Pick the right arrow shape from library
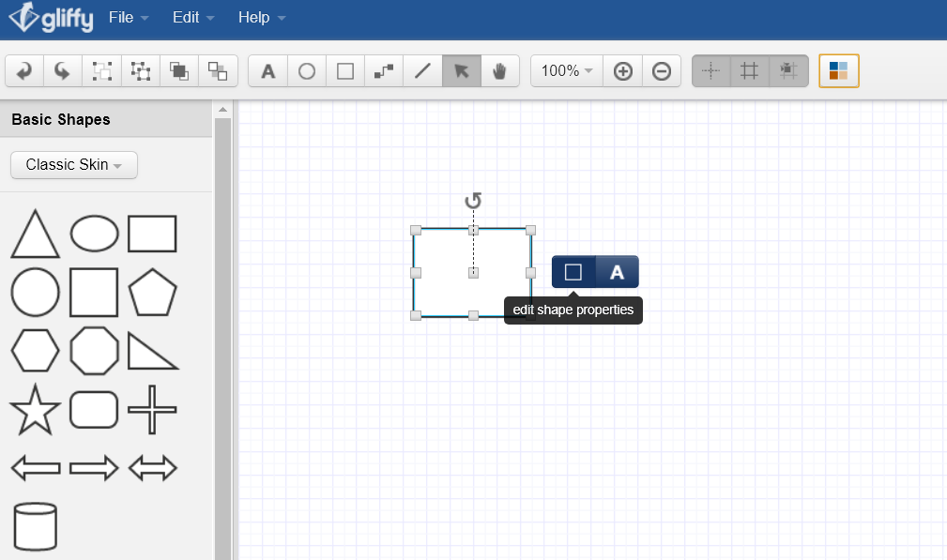This screenshot has height=560, width=947. pyautogui.click(x=94, y=468)
